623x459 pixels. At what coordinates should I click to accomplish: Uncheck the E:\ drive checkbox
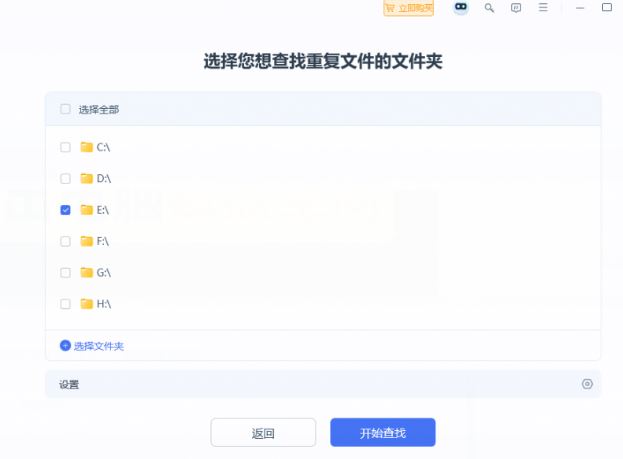[x=66, y=210]
